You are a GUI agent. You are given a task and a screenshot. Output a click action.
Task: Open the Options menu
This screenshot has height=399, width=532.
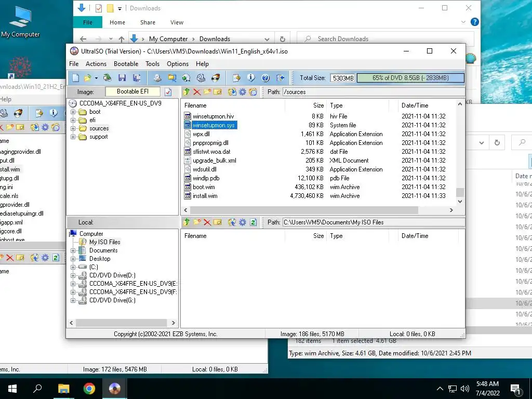click(178, 64)
